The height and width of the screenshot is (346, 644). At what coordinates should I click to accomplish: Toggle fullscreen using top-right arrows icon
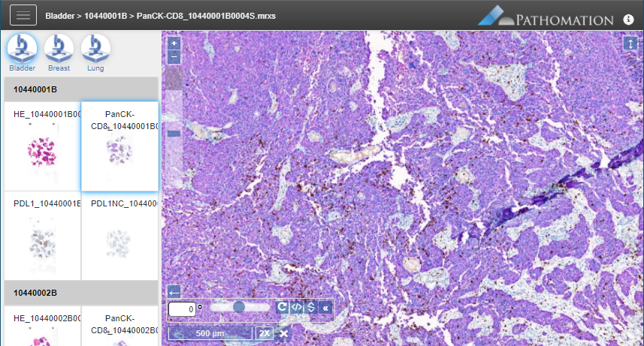coord(630,44)
